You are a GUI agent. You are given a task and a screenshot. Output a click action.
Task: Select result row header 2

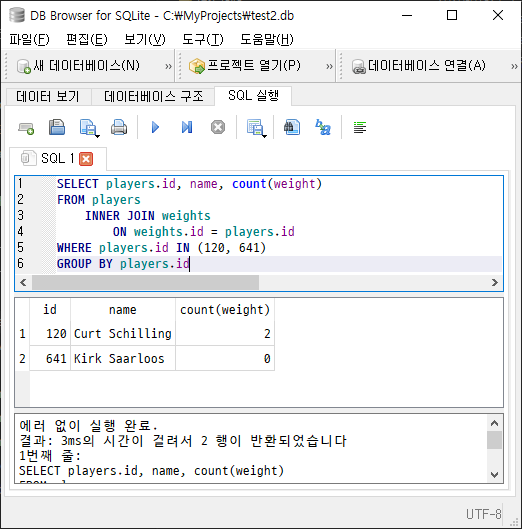tap(22, 358)
